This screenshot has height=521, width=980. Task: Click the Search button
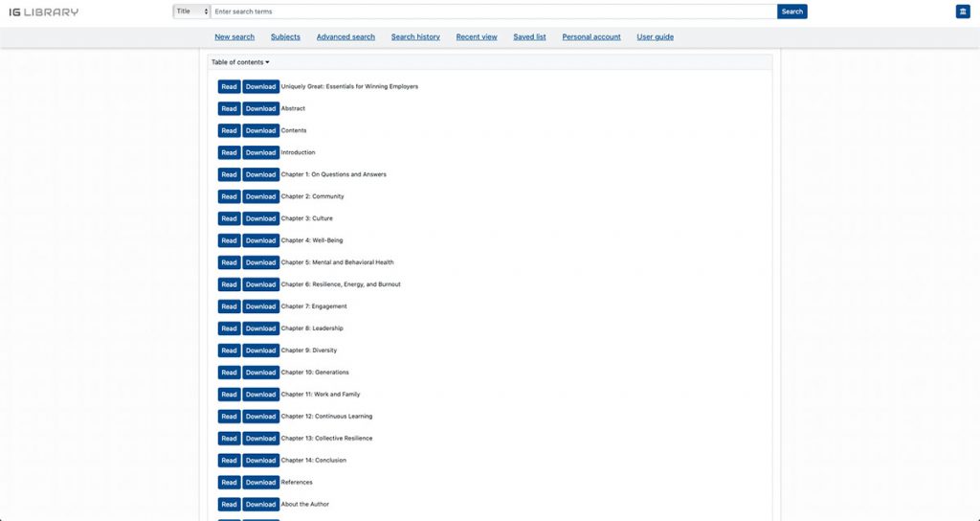791,11
